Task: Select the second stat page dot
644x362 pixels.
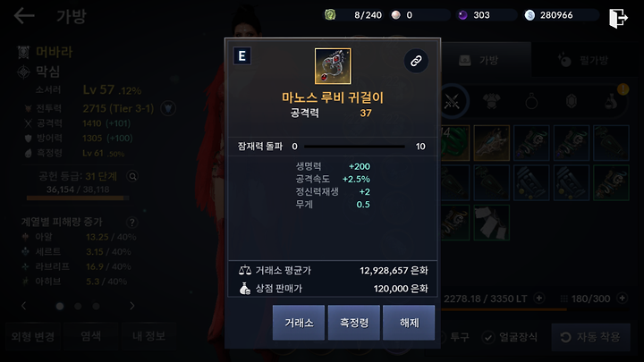Action: 78,307
